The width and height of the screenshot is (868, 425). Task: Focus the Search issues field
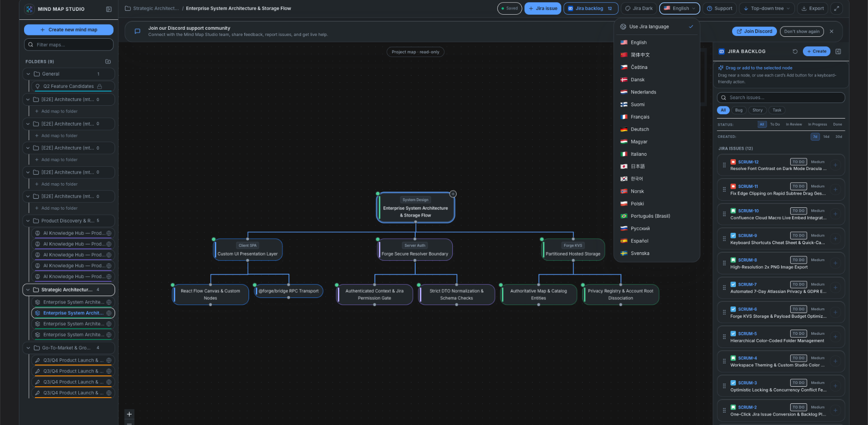(x=781, y=98)
